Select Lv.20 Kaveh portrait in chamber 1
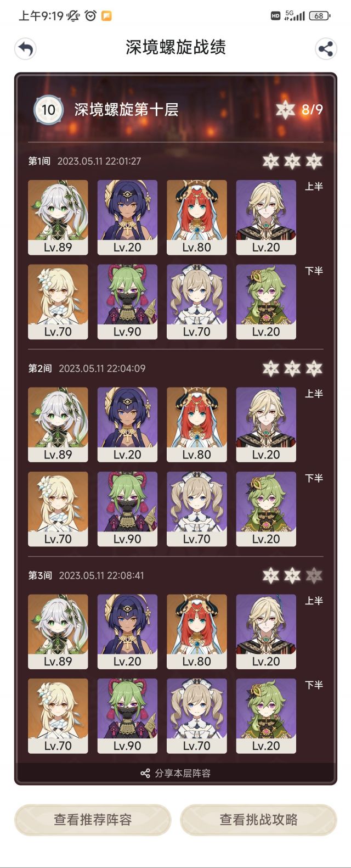Image resolution: width=351 pixels, height=868 pixels. point(266,217)
